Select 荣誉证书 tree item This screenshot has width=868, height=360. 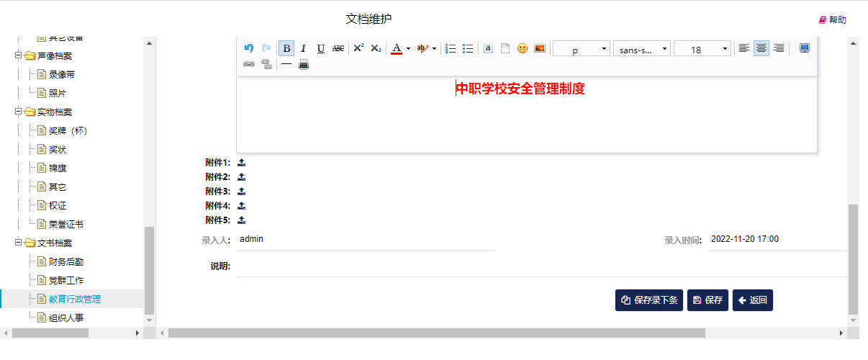pos(66,224)
